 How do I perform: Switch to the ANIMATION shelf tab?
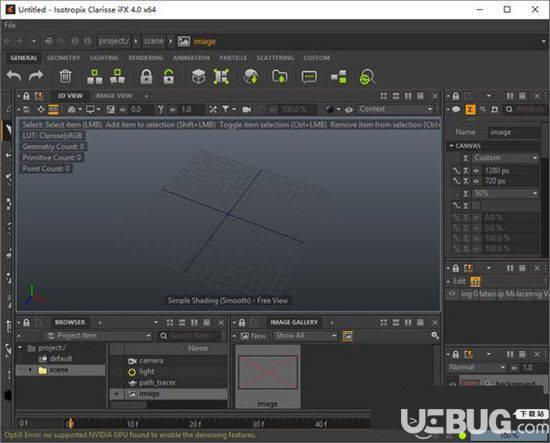191,58
